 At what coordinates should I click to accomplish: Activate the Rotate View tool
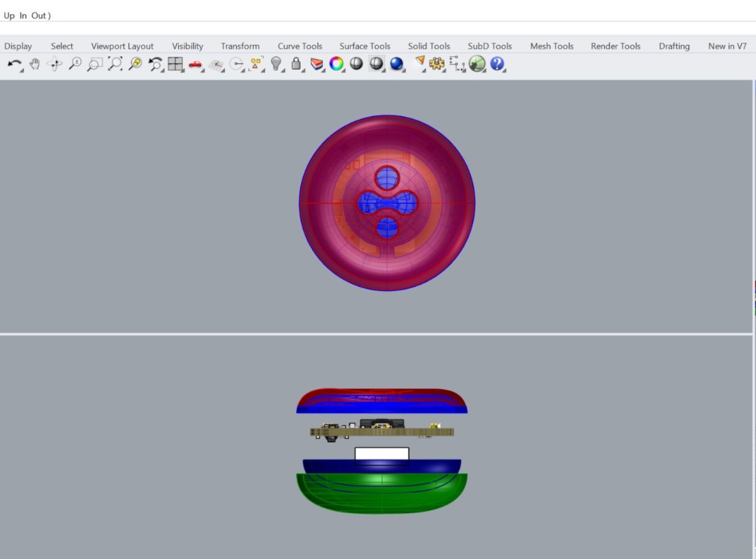(x=55, y=64)
